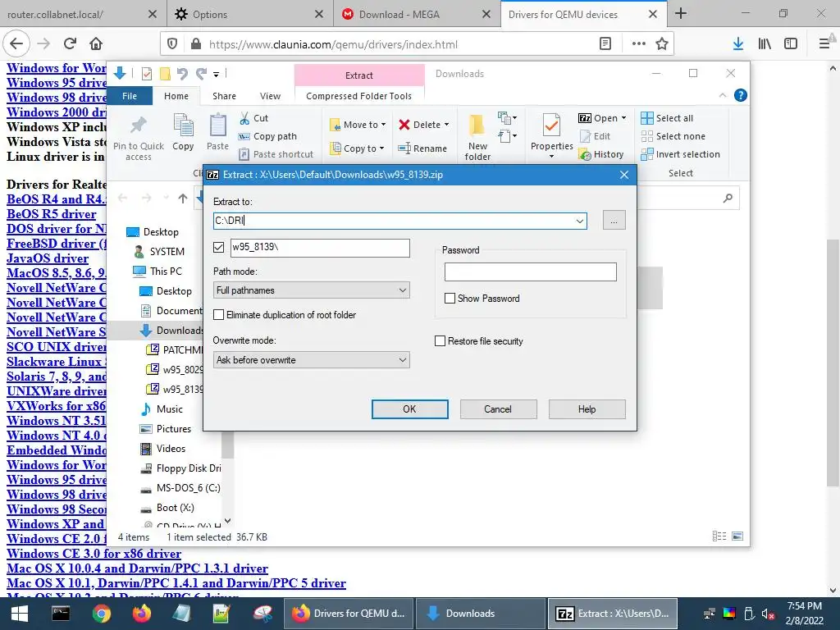Switch to View ribbon tab
The image size is (840, 630).
(270, 96)
